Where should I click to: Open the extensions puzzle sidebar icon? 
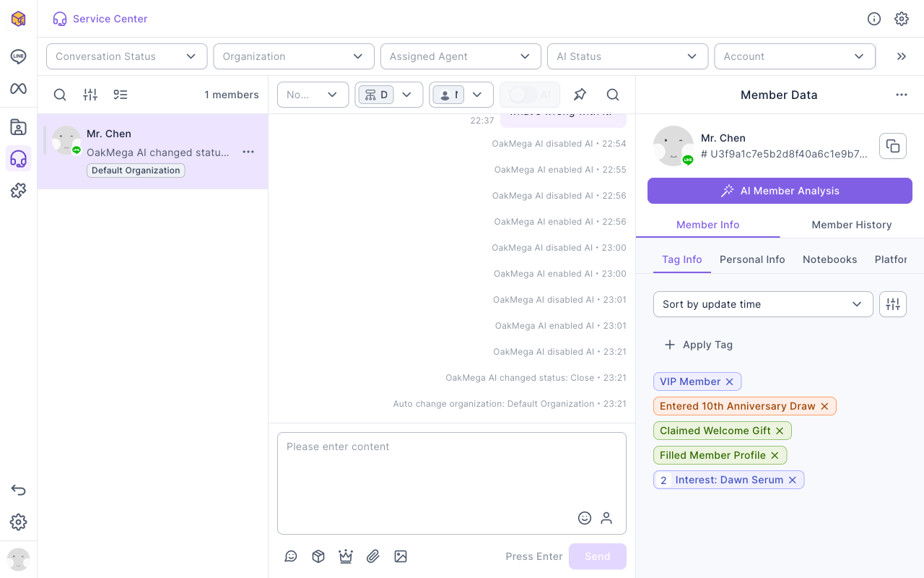19,191
